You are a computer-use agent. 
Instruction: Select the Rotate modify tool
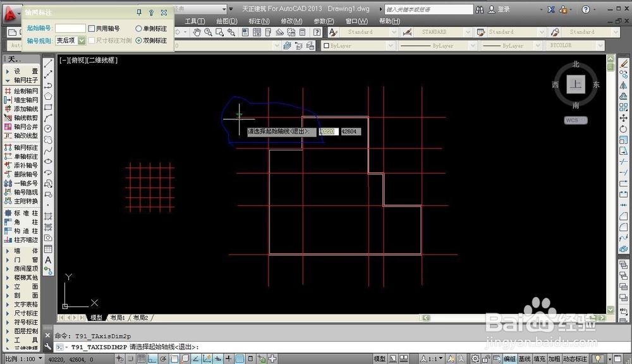(624, 129)
